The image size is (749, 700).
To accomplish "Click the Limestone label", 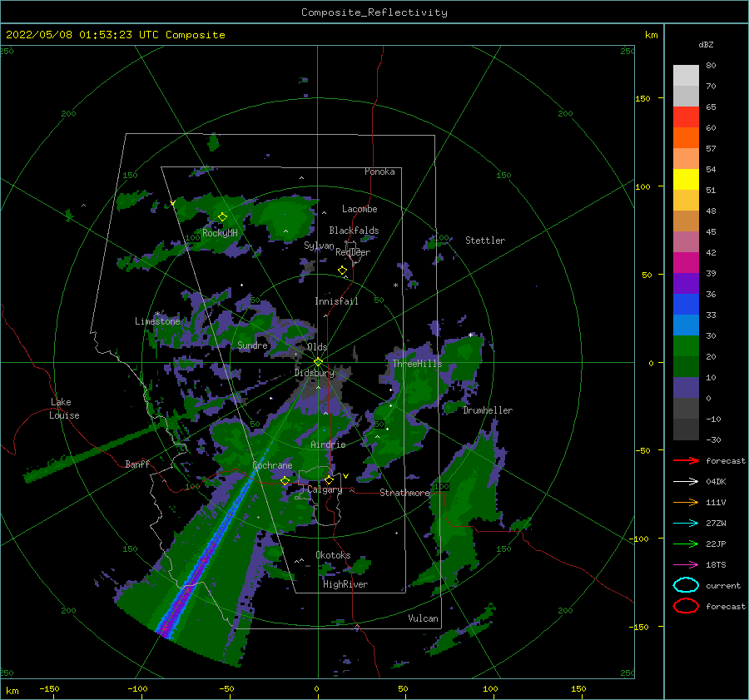I will click(x=157, y=321).
